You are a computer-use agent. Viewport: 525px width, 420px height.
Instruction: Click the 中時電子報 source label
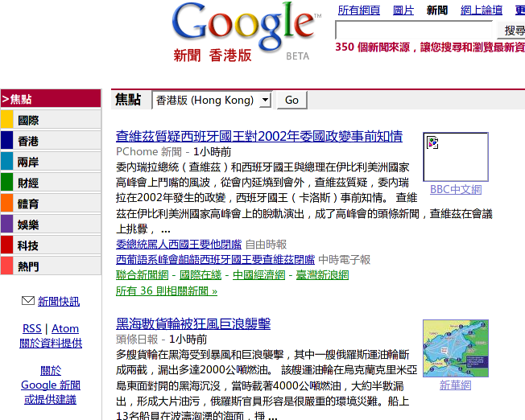[x=344, y=260]
